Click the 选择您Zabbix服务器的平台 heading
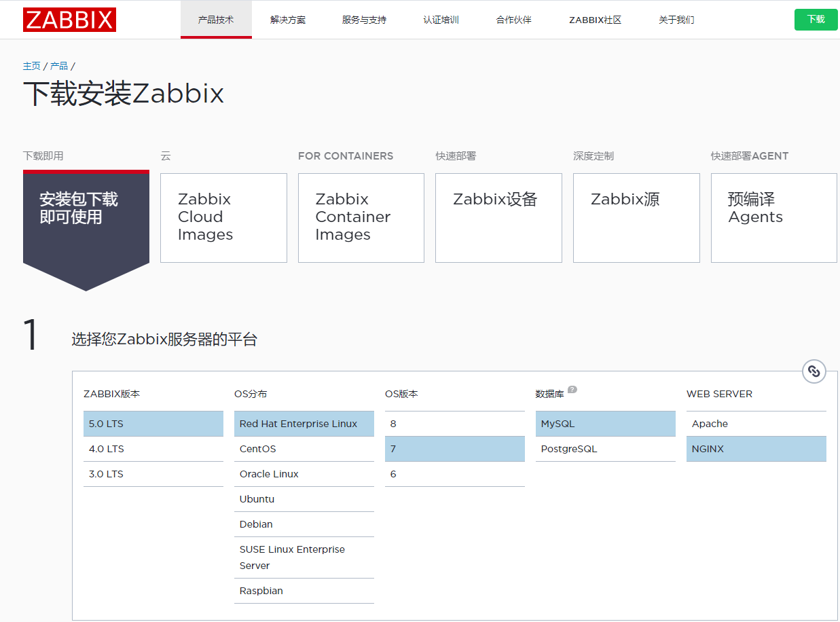840x622 pixels. 164,340
